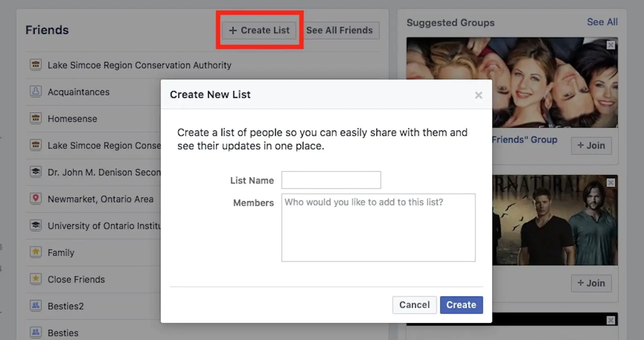Dismiss the Friends group suggestion

(x=611, y=45)
